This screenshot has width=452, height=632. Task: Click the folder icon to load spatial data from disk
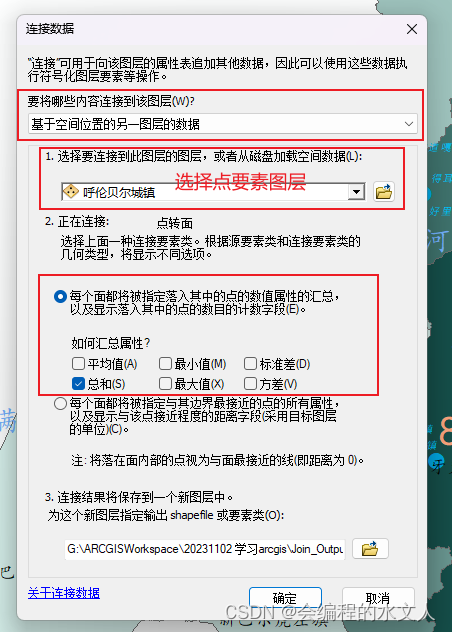[383, 192]
